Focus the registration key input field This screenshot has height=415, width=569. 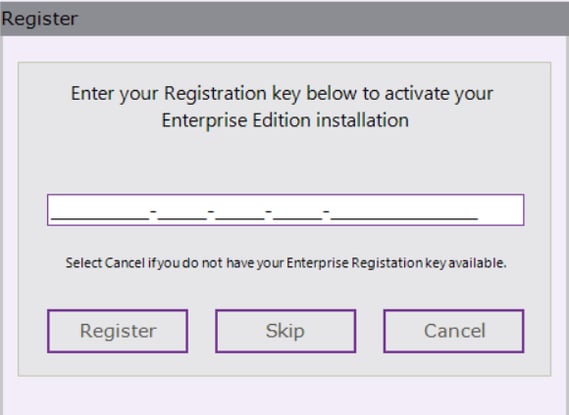pyautogui.click(x=286, y=210)
